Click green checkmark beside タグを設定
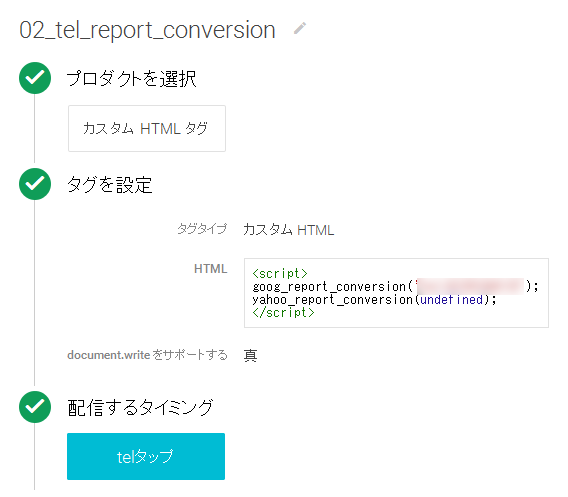The width and height of the screenshot is (568, 497). coord(35,184)
